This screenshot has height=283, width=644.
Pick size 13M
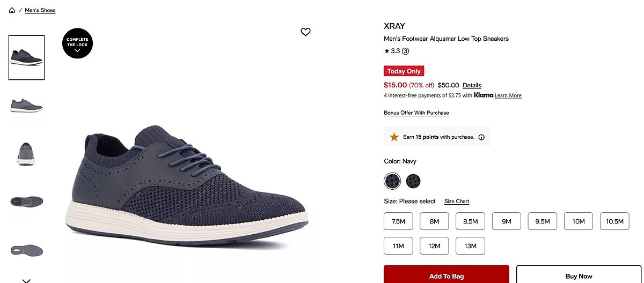(470, 246)
